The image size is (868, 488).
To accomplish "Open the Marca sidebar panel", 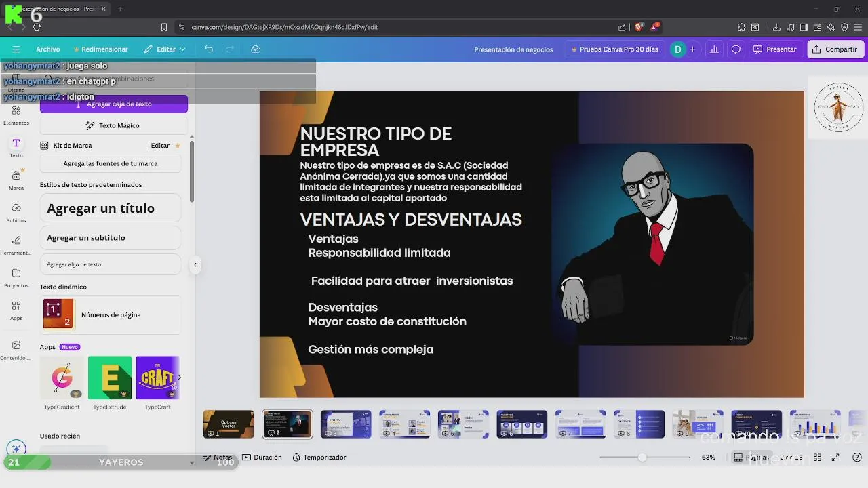I will [x=16, y=180].
